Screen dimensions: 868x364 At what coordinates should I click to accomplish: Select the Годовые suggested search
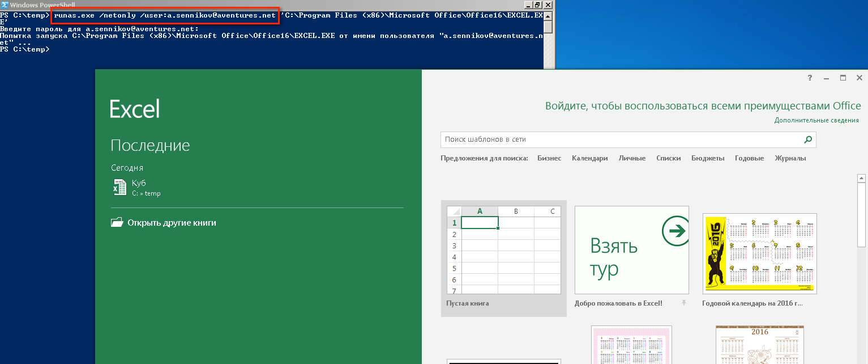pos(749,158)
